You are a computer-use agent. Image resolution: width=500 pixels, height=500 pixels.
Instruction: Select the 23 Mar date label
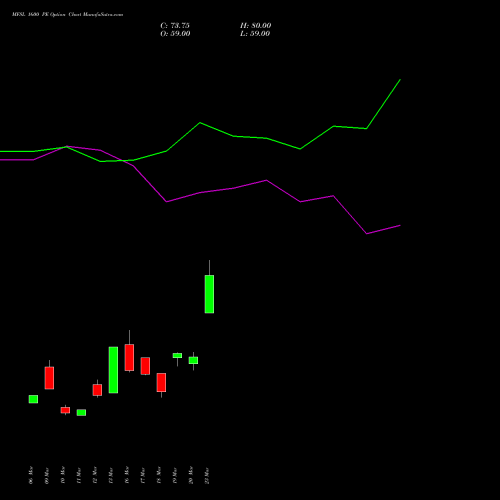point(207,475)
